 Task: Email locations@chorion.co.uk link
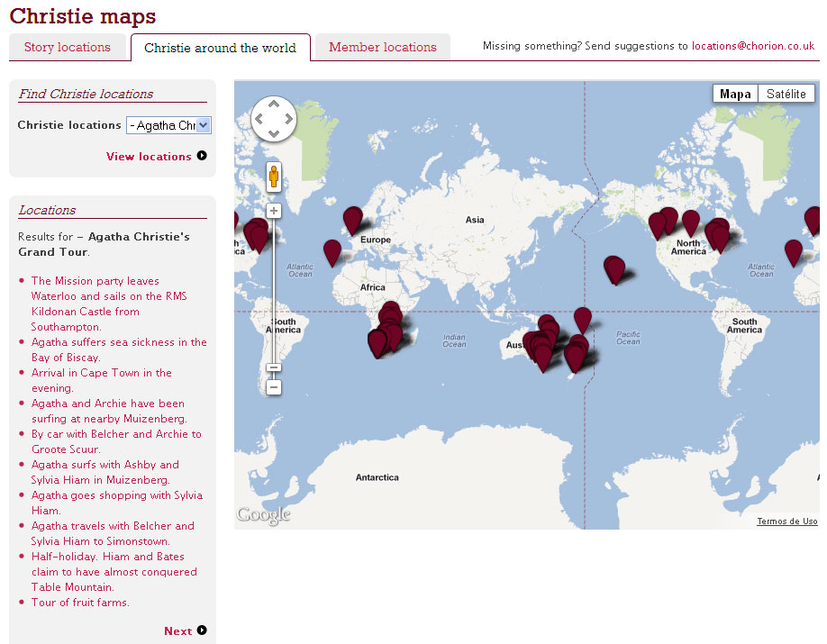click(x=753, y=46)
